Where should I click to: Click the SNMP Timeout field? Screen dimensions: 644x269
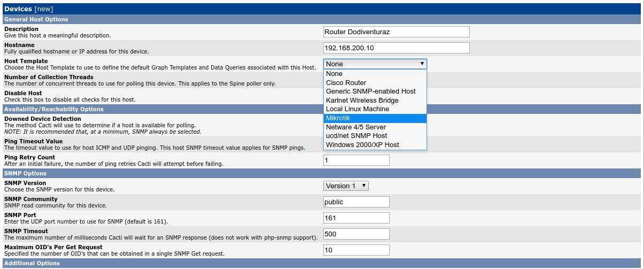click(356, 234)
